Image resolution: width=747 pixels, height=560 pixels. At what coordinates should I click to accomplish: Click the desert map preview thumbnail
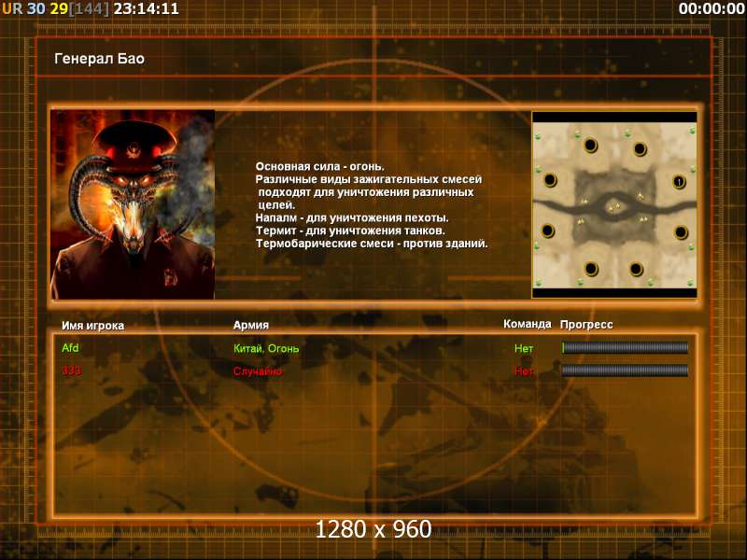coord(614,205)
